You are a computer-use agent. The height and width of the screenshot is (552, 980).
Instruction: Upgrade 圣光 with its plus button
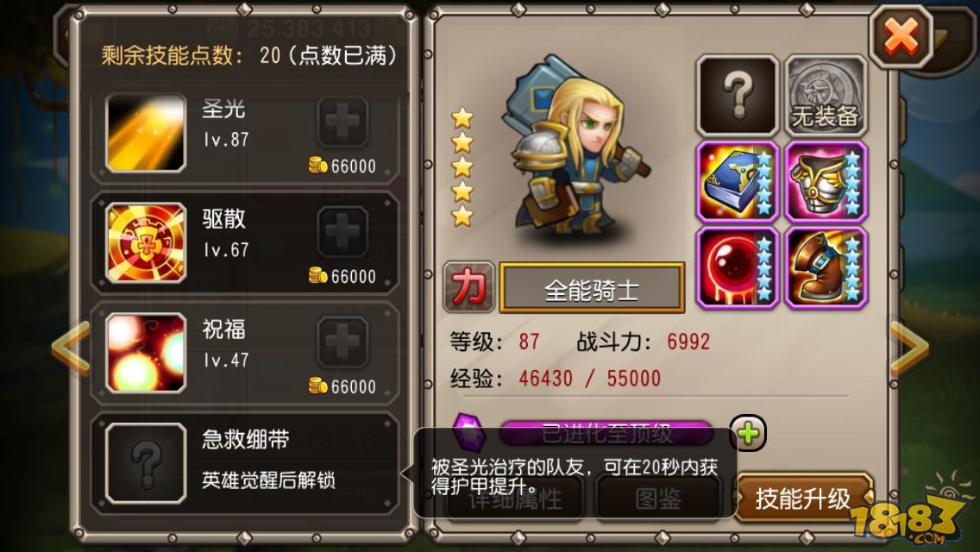point(342,122)
